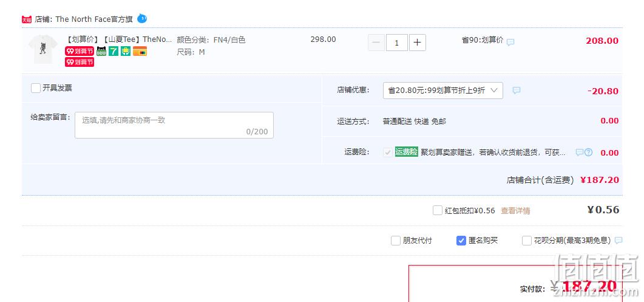Click the 省90:划算价 discount text

point(482,40)
